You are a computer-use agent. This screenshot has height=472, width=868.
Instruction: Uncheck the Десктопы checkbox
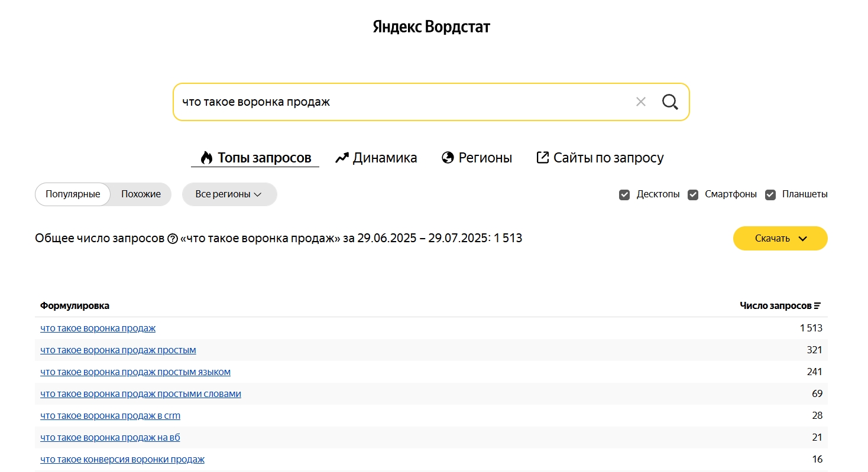624,194
